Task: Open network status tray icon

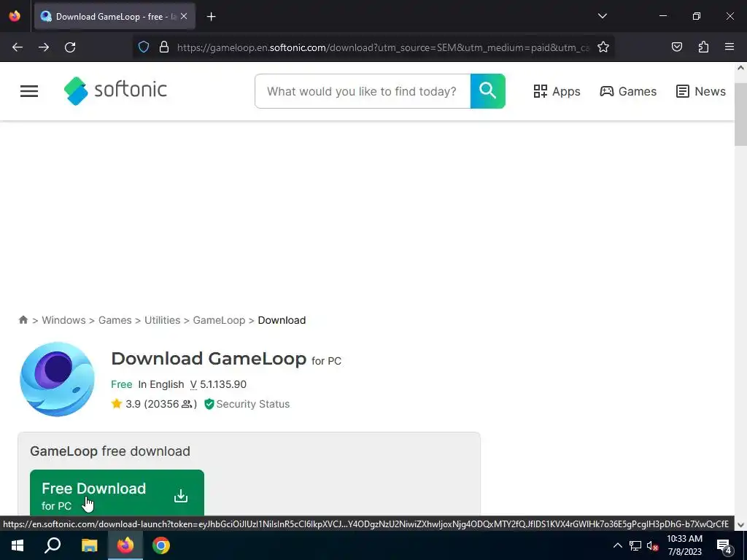Action: (635, 545)
